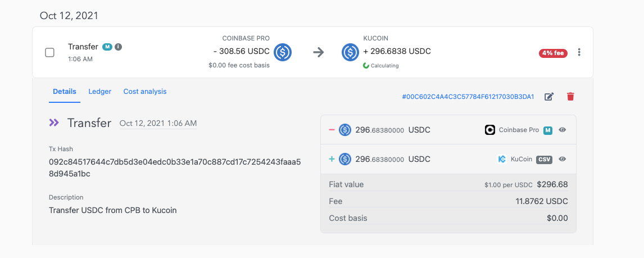Click the transaction ID #00C602C4A4C3C57784F61217030B3DA1 link
This screenshot has height=258, width=644.
tap(468, 97)
